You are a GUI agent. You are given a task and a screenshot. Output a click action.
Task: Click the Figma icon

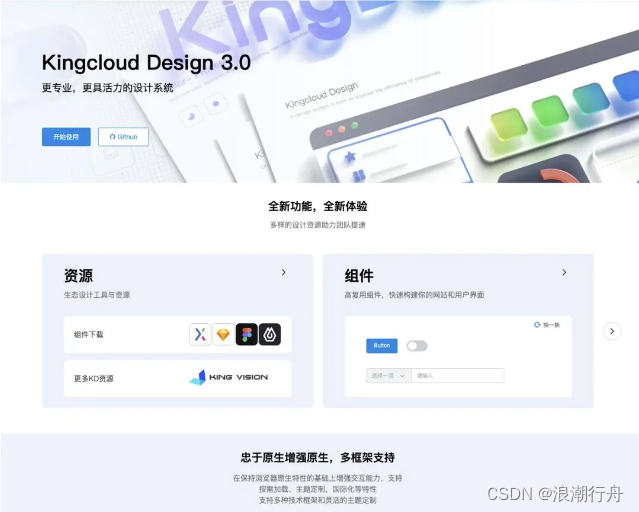247,334
